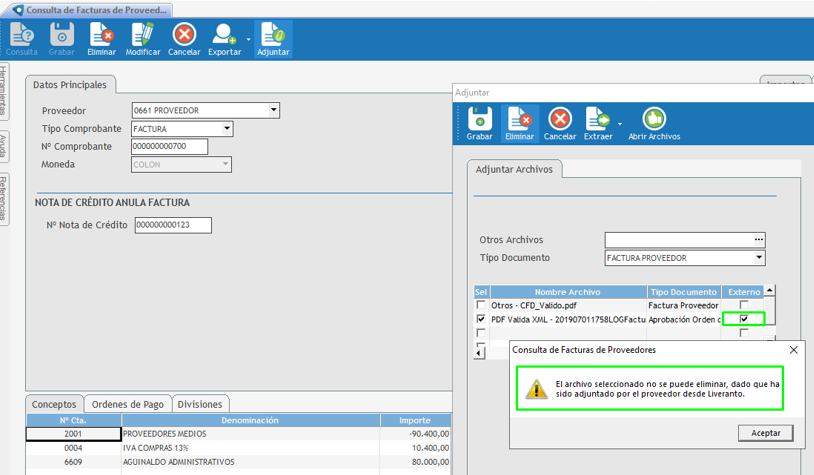814x475 pixels.
Task: Open the Proveedor dropdown
Action: 274,110
